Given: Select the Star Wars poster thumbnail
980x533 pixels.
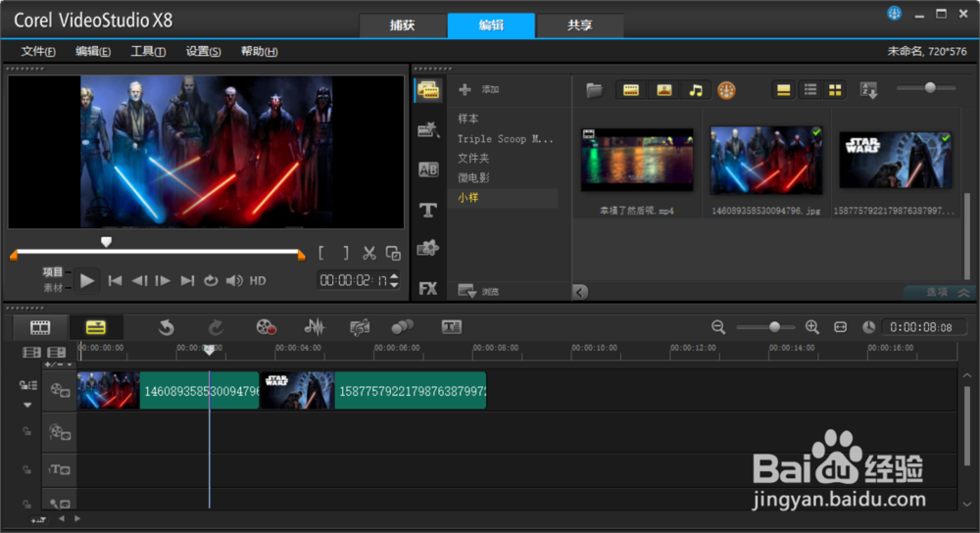Looking at the screenshot, I should tap(895, 160).
